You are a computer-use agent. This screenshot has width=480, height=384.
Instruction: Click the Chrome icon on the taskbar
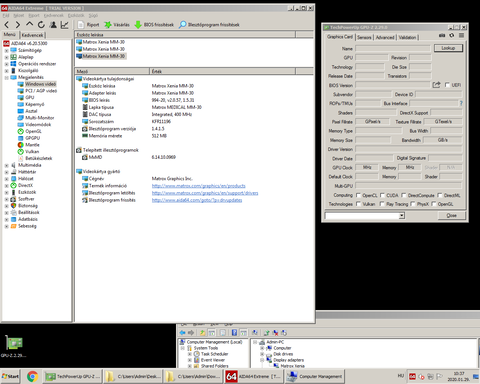tap(32, 377)
